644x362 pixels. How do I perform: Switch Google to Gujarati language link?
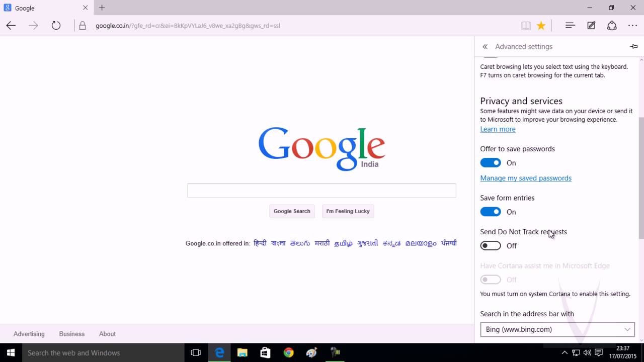click(368, 243)
